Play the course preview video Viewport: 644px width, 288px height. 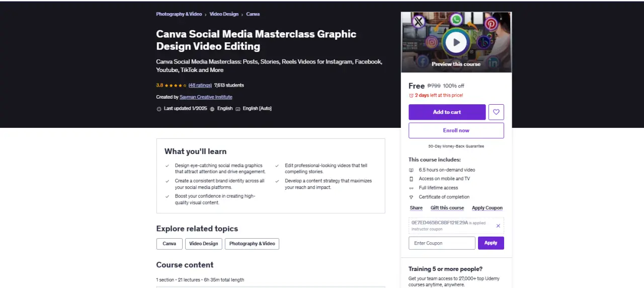(456, 43)
